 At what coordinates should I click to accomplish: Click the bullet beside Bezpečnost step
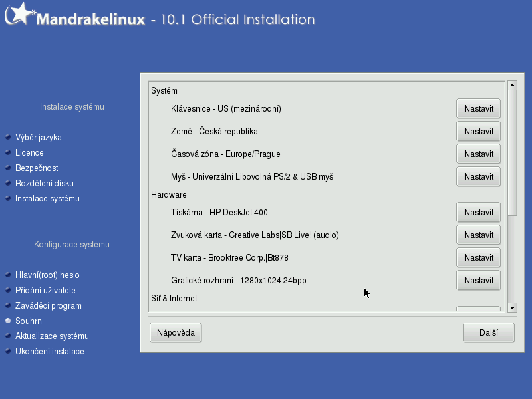pyautogui.click(x=8, y=168)
